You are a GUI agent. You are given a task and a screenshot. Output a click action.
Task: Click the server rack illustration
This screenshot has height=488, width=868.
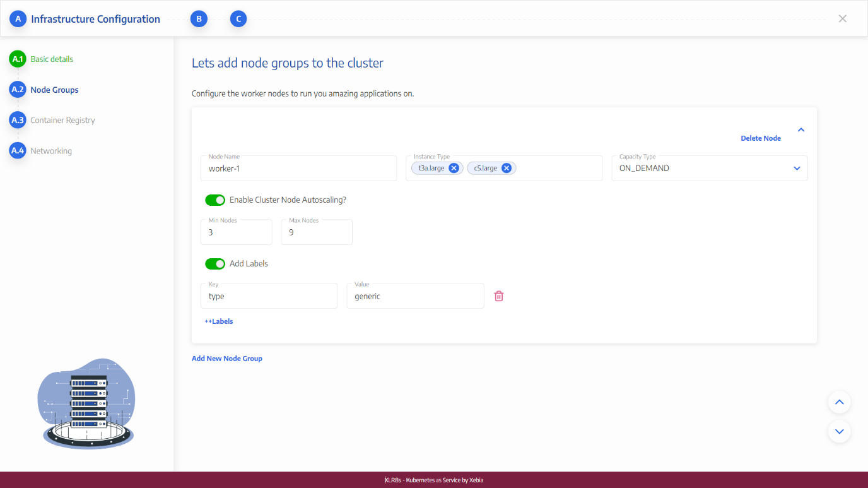click(x=86, y=403)
